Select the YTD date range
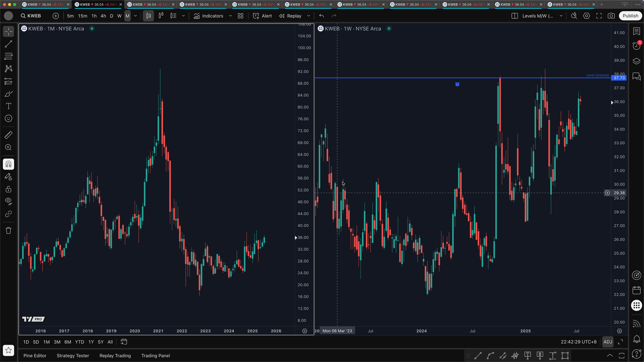Viewport: 644px width, 362px height. (79, 342)
